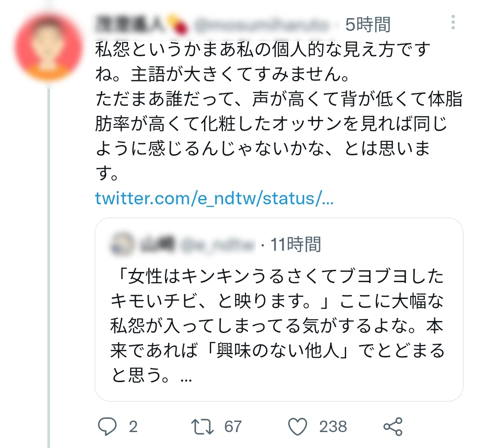Open the three-dot more options menu
The image size is (478, 448).
[453, 23]
